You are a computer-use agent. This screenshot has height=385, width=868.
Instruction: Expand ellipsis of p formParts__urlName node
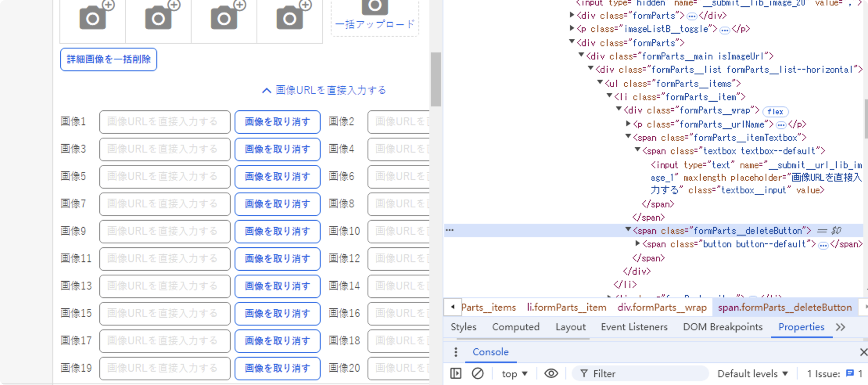click(x=781, y=125)
